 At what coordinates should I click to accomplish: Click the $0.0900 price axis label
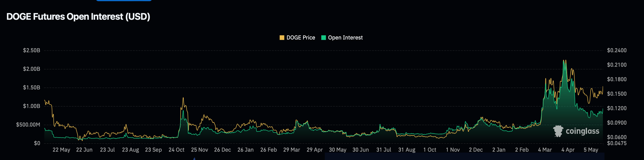click(x=617, y=123)
